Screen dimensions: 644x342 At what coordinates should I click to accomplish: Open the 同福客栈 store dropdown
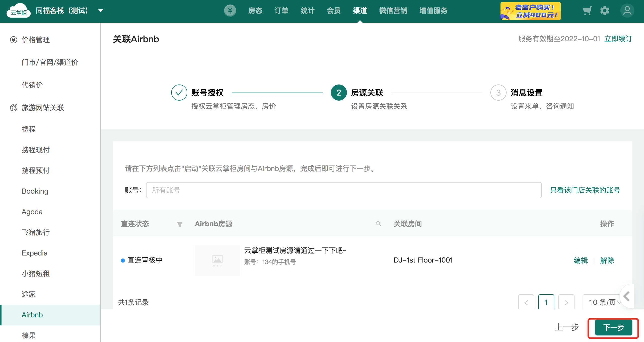[101, 11]
